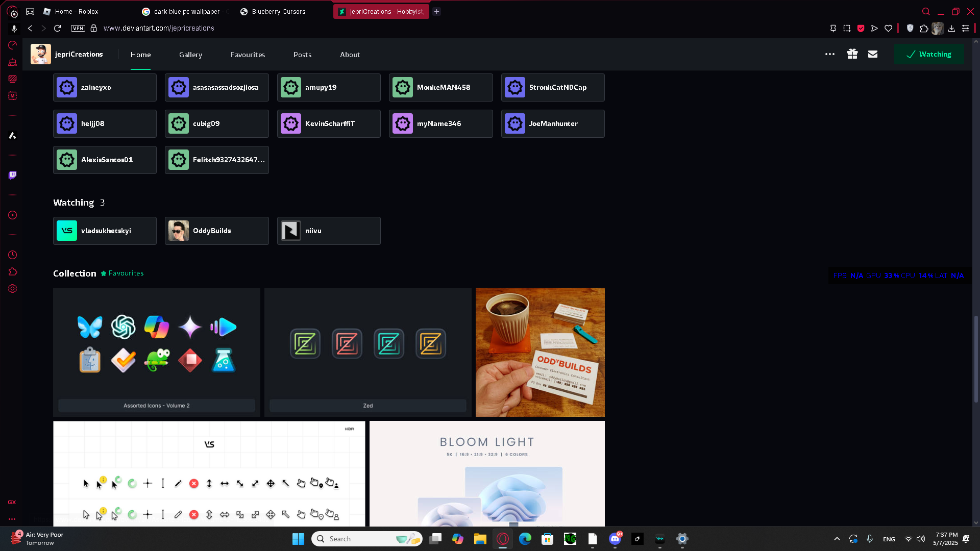This screenshot has width=980, height=551.
Task: Click the gift icon in profile header
Action: pos(852,54)
